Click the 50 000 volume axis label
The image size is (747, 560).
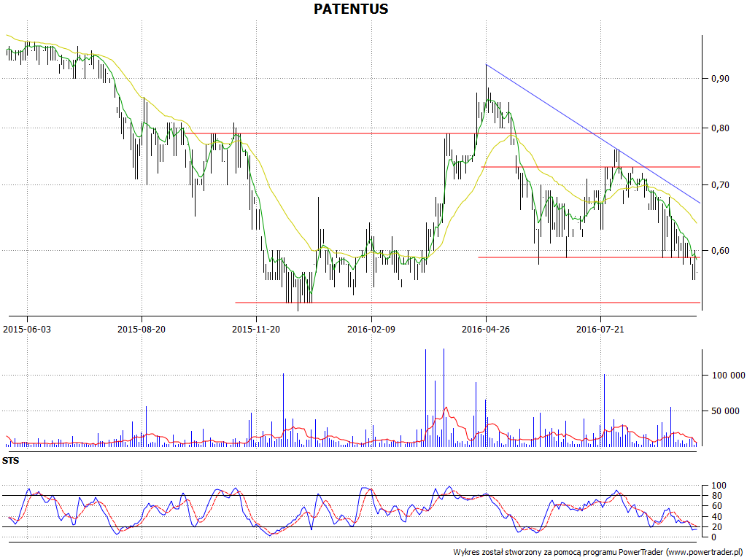(726, 411)
